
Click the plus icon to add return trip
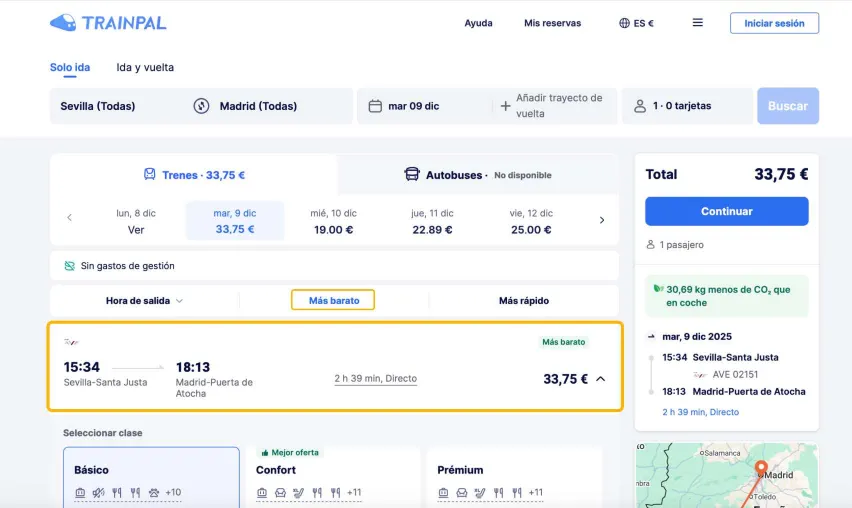tap(505, 106)
